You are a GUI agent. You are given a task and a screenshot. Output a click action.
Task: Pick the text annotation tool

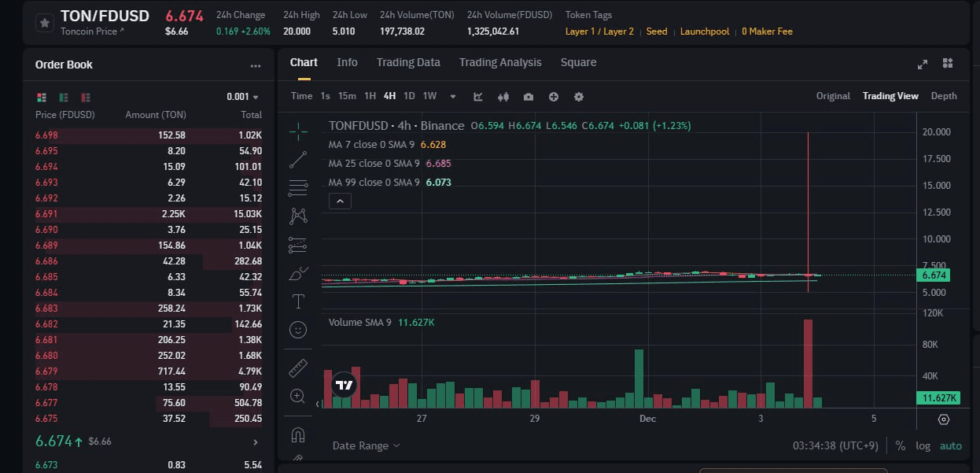tap(298, 301)
